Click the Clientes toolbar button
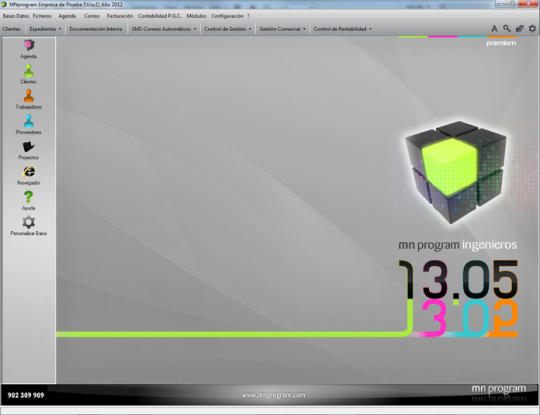 click(11, 29)
